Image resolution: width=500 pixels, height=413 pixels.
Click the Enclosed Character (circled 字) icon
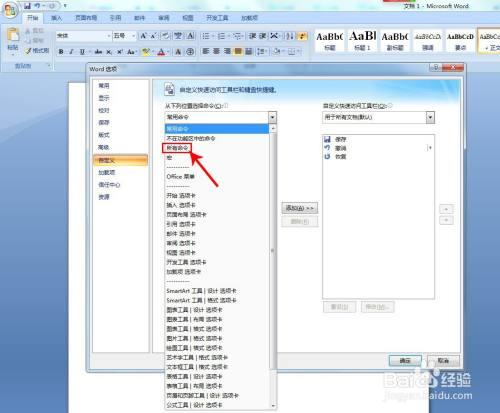(190, 52)
